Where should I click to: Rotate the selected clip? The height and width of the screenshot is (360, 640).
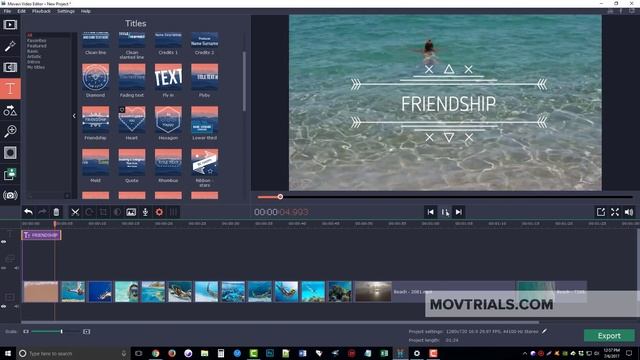click(x=89, y=212)
